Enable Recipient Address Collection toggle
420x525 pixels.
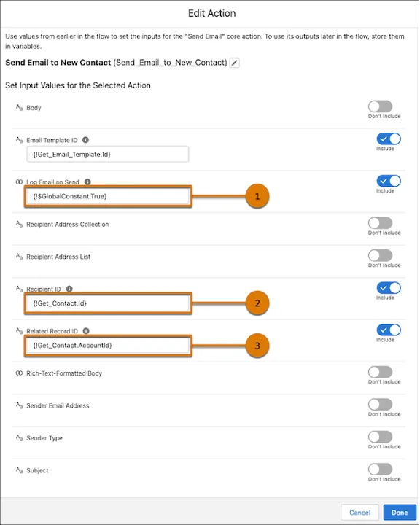(x=380, y=222)
